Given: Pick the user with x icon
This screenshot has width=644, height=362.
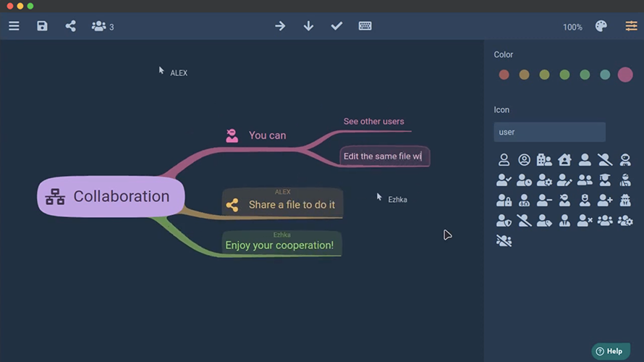Looking at the screenshot, I should click(585, 221).
